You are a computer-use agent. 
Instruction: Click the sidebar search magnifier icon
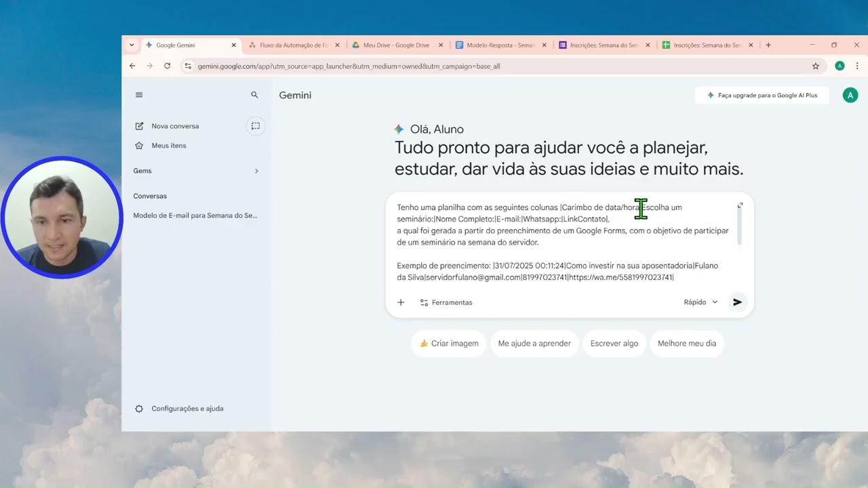pos(254,95)
